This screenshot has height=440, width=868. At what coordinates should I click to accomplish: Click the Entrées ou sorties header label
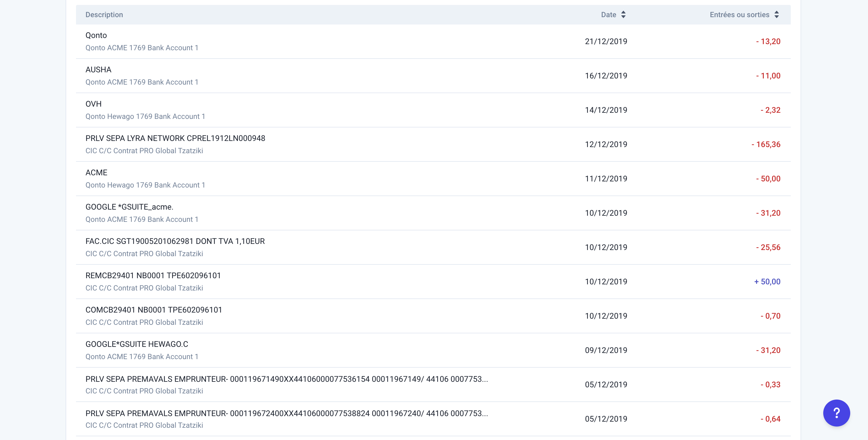739,14
